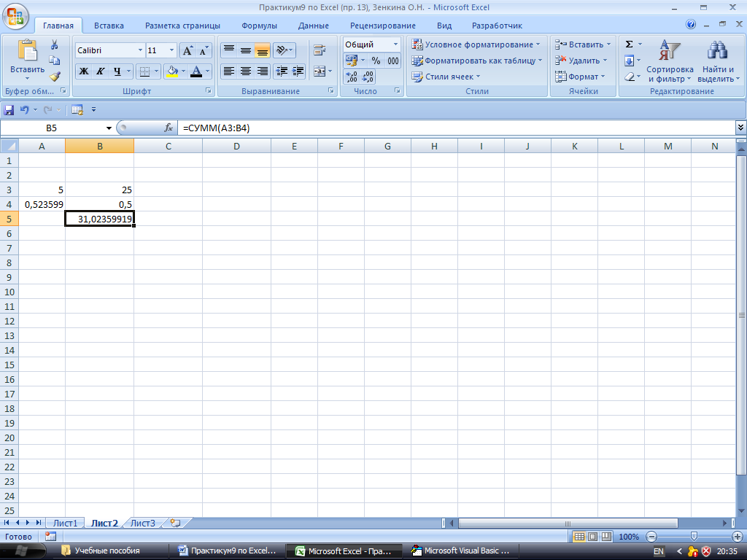Apply percent style format
Image resolution: width=747 pixels, height=560 pixels.
click(x=376, y=61)
